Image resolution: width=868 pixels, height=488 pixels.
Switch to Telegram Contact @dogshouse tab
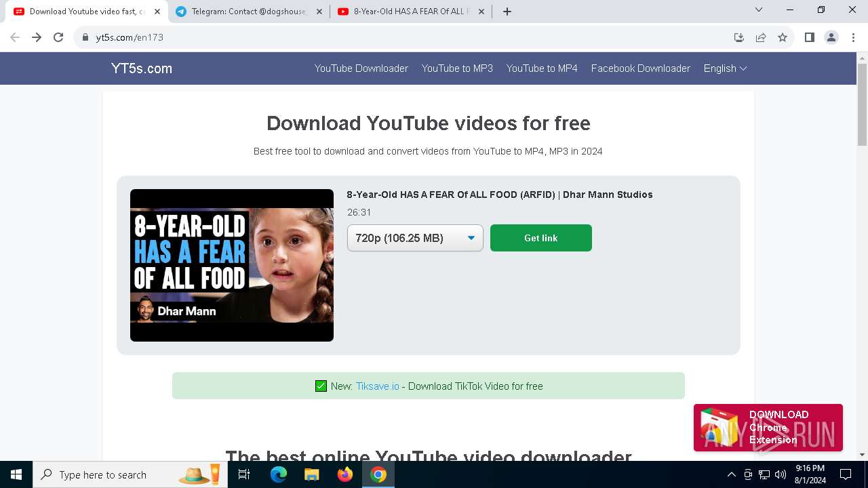249,12
